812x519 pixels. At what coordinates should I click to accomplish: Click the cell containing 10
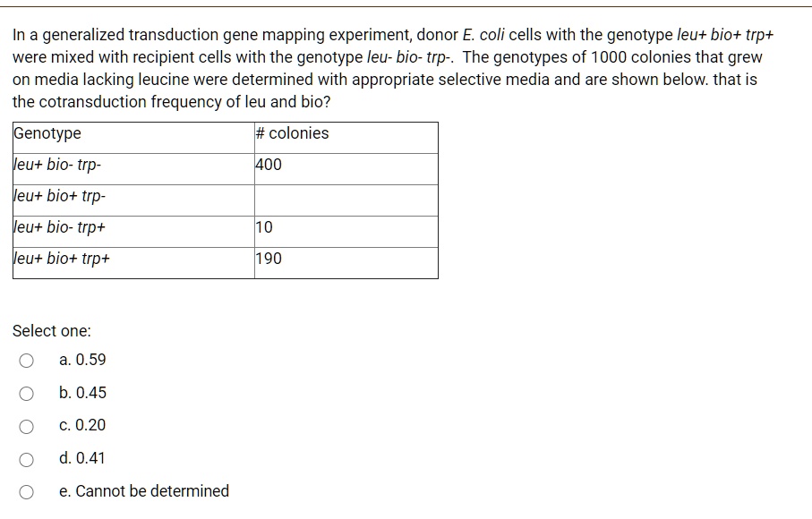click(260, 228)
